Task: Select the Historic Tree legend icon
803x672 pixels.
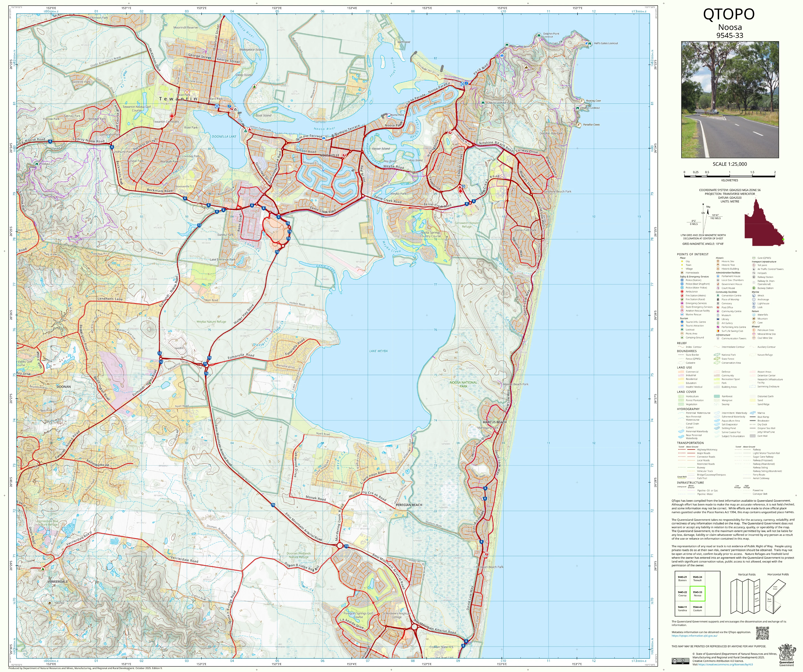Action: click(718, 265)
